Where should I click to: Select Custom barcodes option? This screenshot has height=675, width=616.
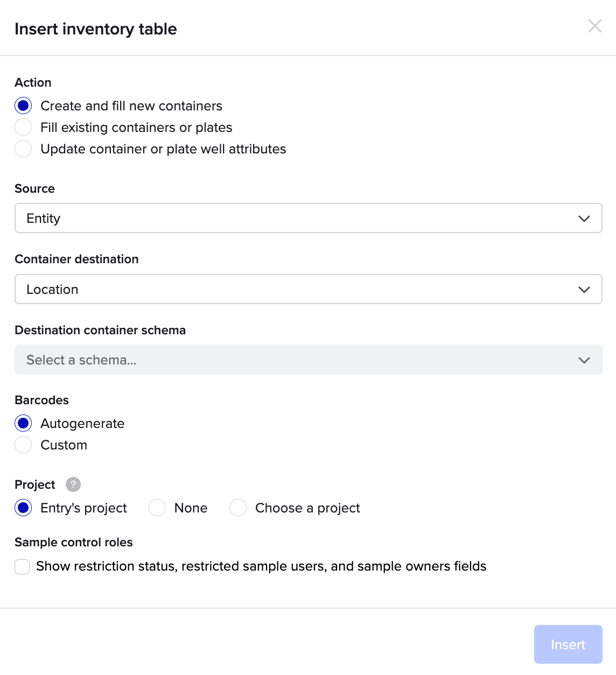[23, 445]
